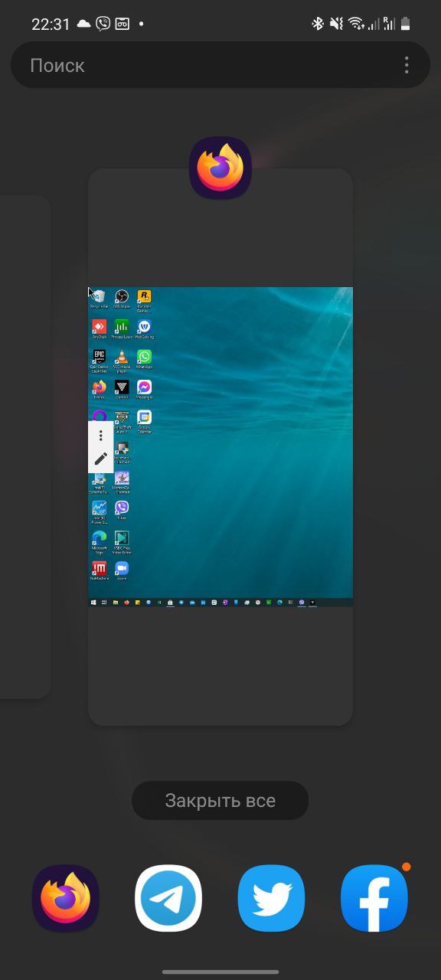This screenshot has height=980, width=441.
Task: Launch Facebook from the bottom dock
Action: [374, 898]
